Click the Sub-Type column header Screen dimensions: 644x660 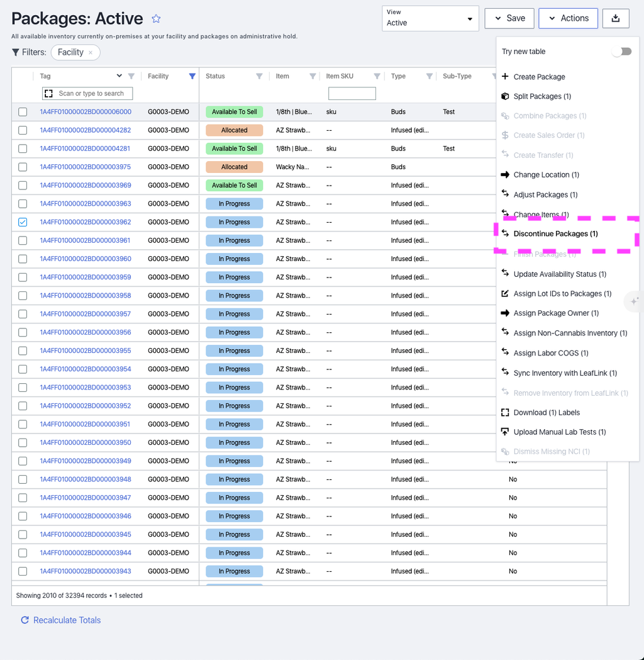(457, 76)
